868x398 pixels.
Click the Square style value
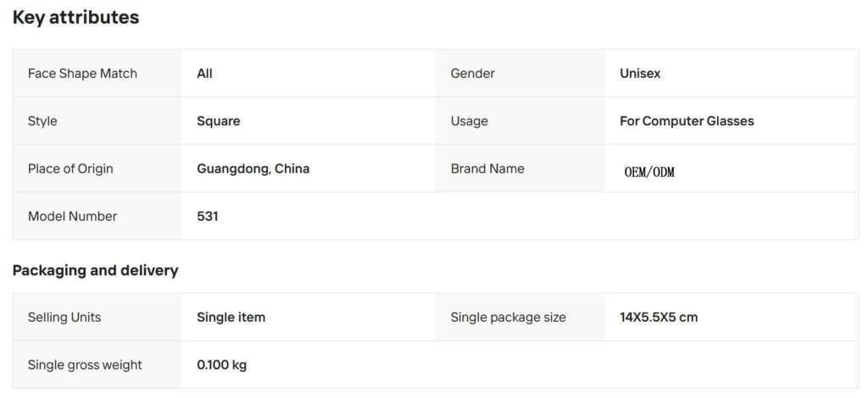tap(219, 121)
